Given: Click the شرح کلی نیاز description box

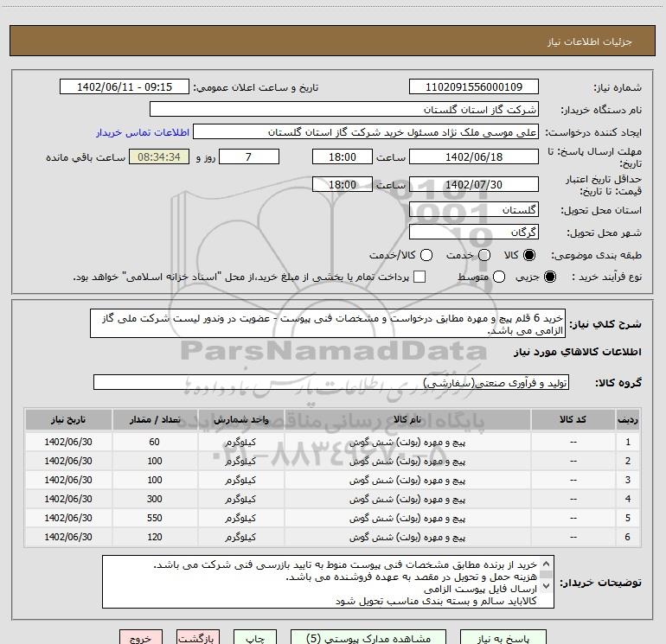Looking at the screenshot, I should tap(328, 323).
